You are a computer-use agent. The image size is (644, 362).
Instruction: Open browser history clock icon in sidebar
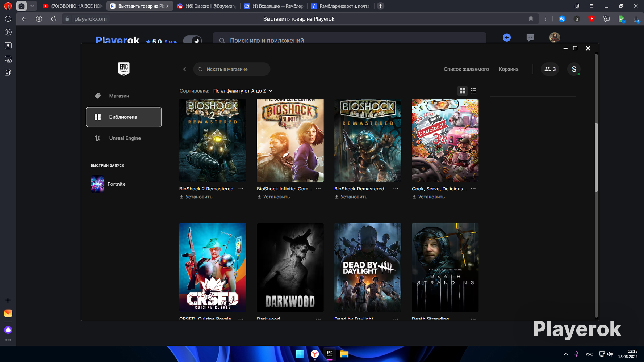pos(8,19)
